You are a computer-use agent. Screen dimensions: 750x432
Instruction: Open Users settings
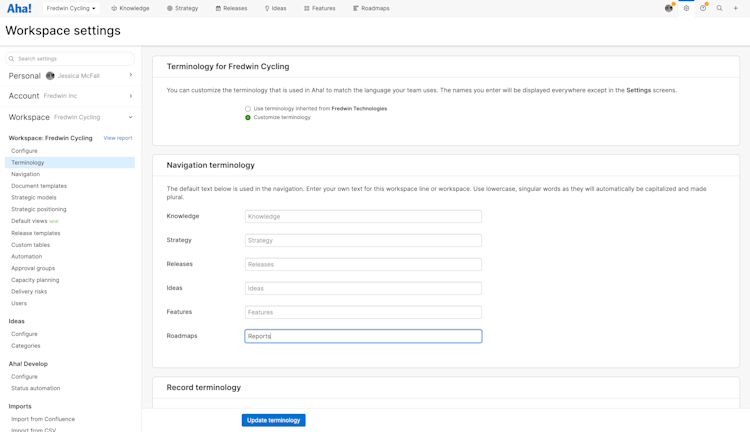pos(19,303)
